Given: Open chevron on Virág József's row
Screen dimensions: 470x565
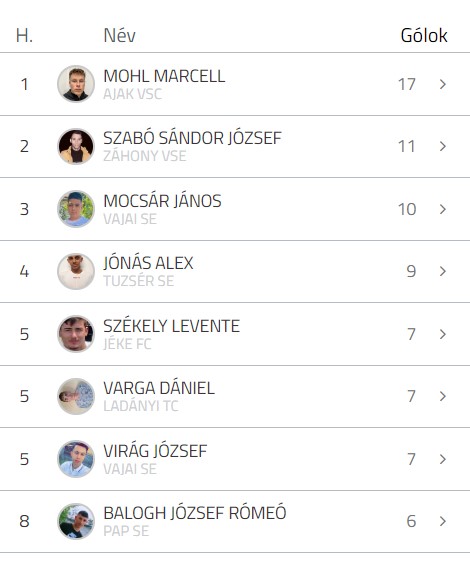Looking at the screenshot, I should pos(443,459).
